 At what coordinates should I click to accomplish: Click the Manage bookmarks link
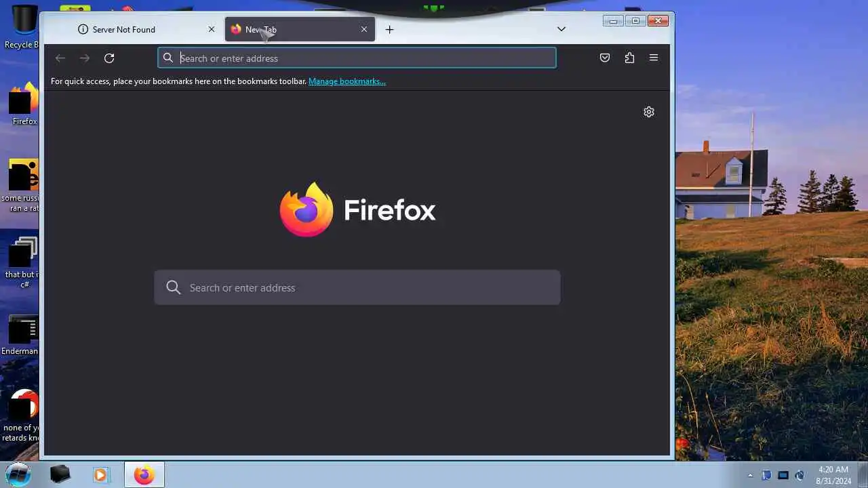(x=347, y=81)
